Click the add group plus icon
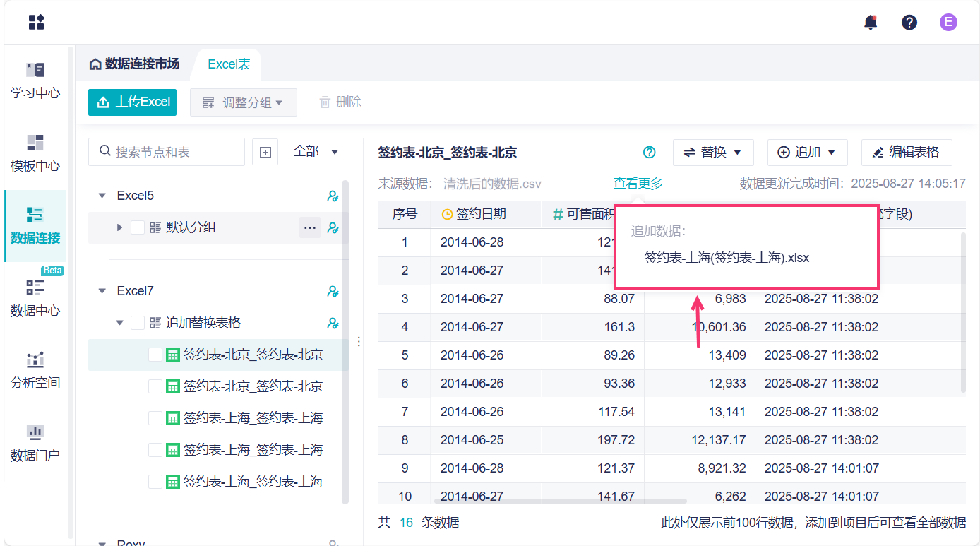The width and height of the screenshot is (980, 546). pos(265,152)
